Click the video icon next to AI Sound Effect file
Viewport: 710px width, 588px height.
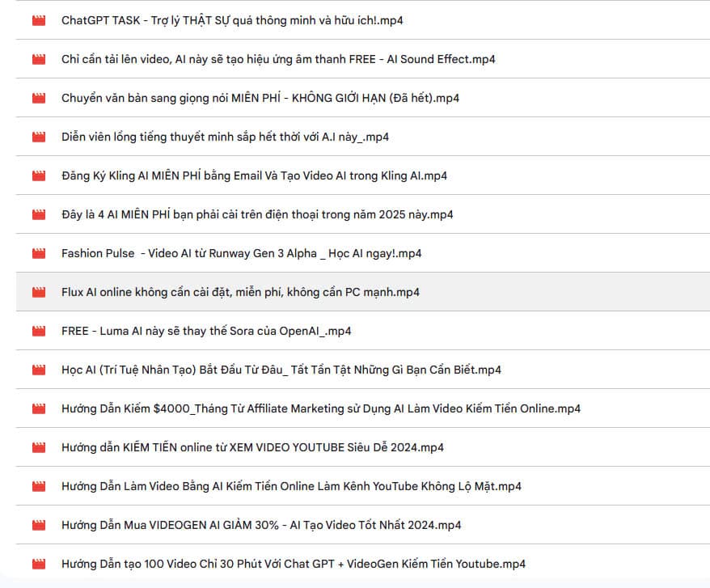tap(39, 59)
